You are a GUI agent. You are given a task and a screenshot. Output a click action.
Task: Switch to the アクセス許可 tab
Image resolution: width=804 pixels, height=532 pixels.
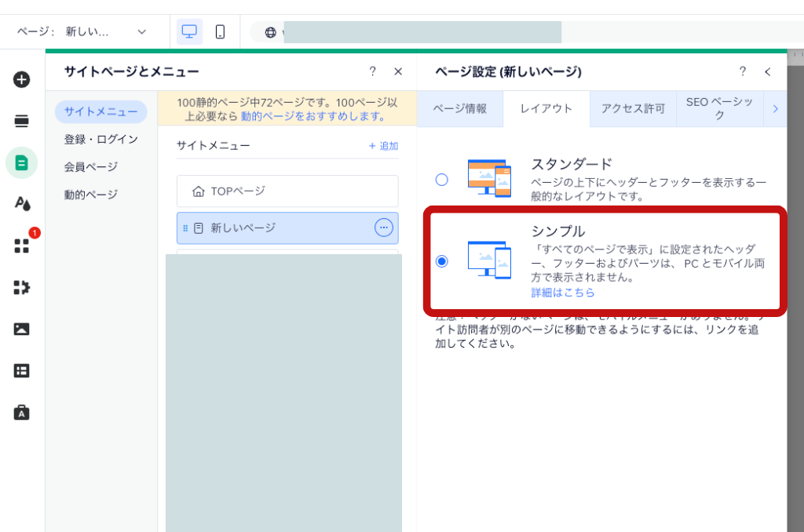[x=633, y=109]
